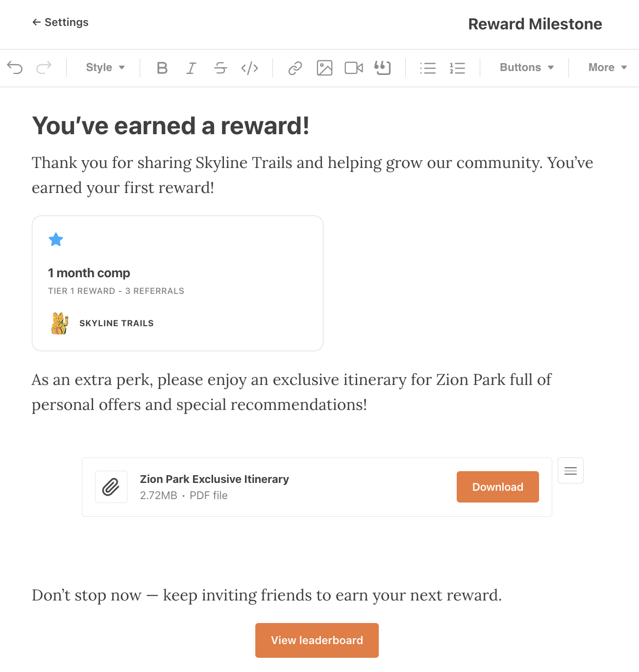Click the View leaderboard button

317,640
